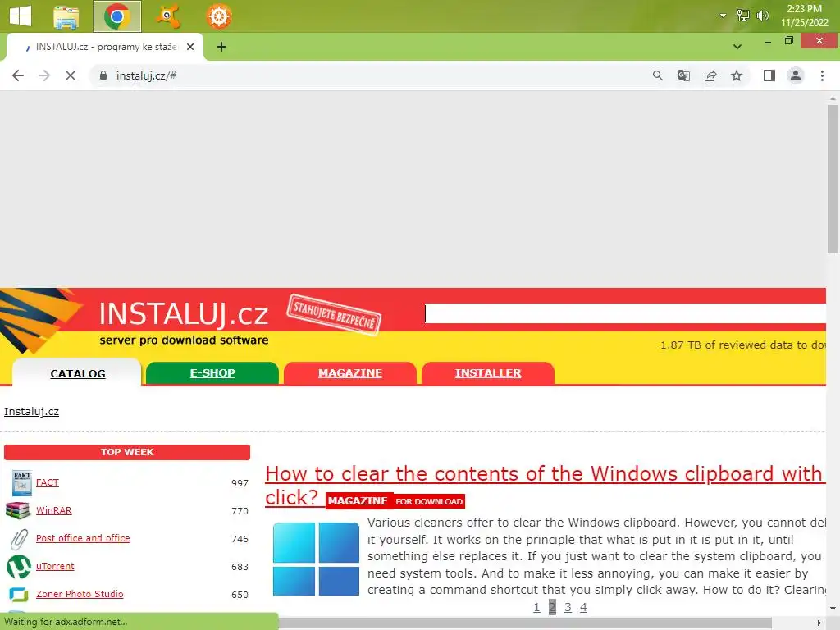Switch to the E-SHOP tab
The width and height of the screenshot is (840, 630).
[x=212, y=373]
